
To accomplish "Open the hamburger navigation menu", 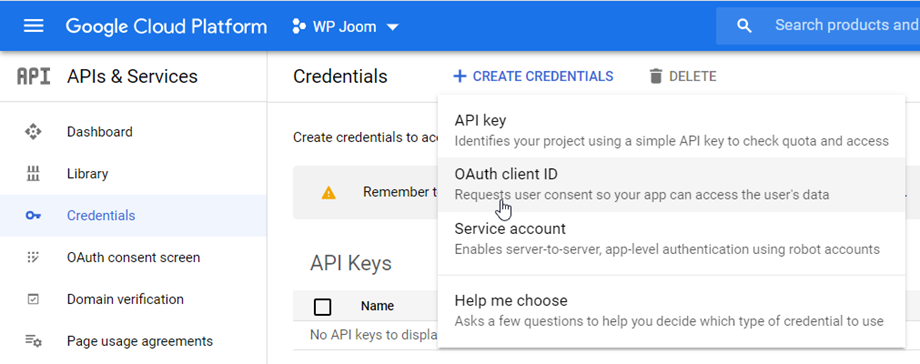I will click(x=33, y=26).
